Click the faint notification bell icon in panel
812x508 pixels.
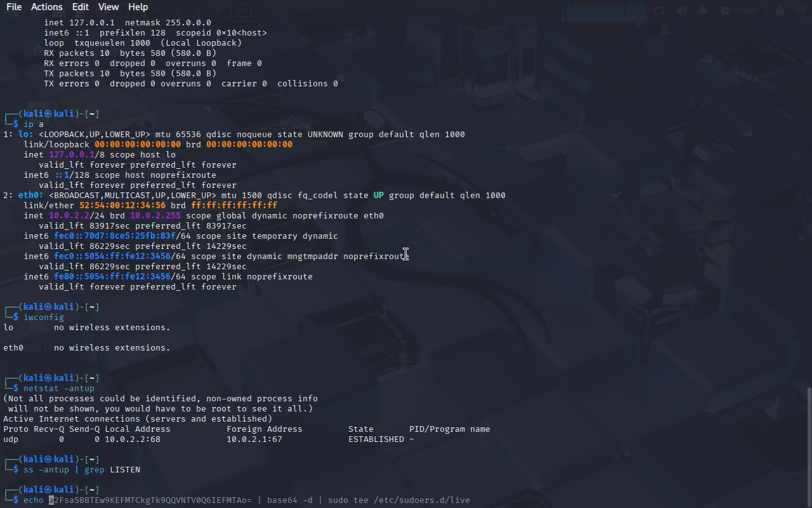pyautogui.click(x=704, y=11)
